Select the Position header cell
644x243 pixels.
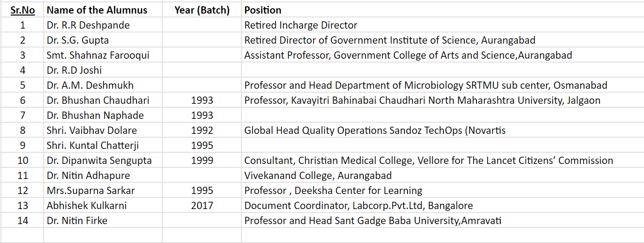pos(442,10)
